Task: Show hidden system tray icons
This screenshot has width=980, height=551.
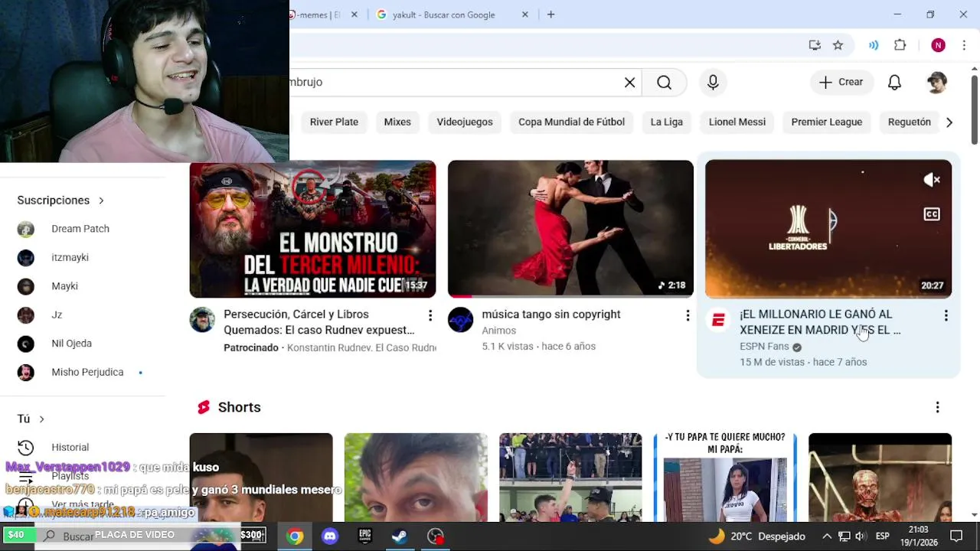Action: [x=827, y=536]
